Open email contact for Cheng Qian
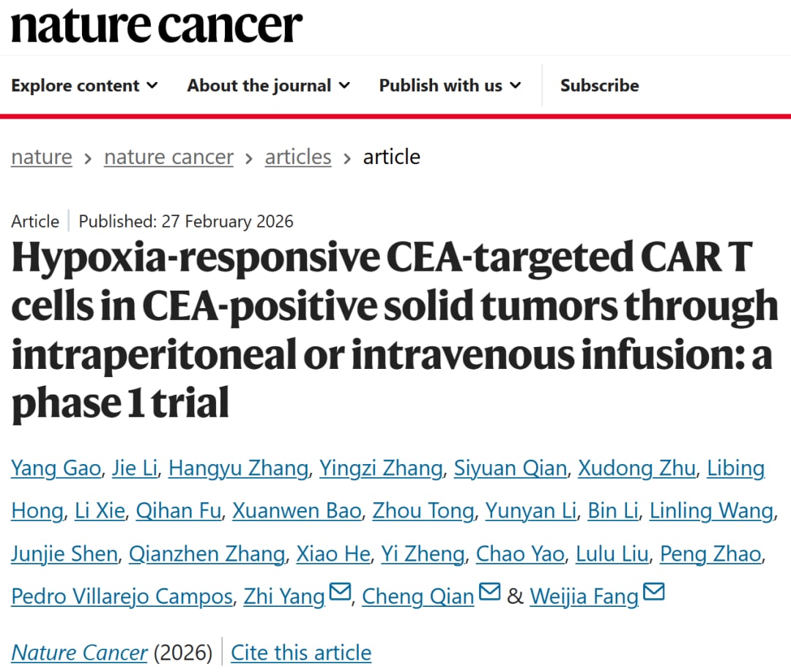 (x=489, y=591)
